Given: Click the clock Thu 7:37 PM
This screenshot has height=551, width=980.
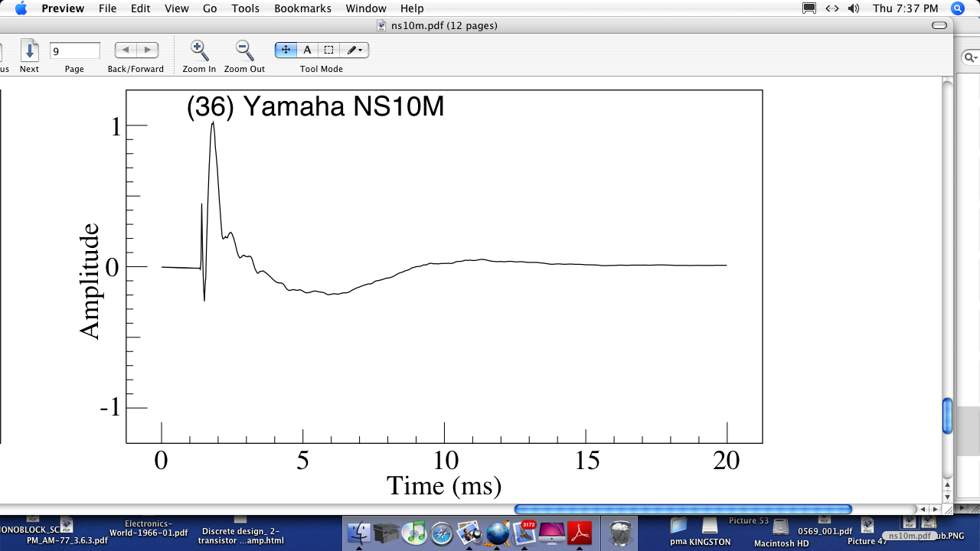Looking at the screenshot, I should [905, 8].
